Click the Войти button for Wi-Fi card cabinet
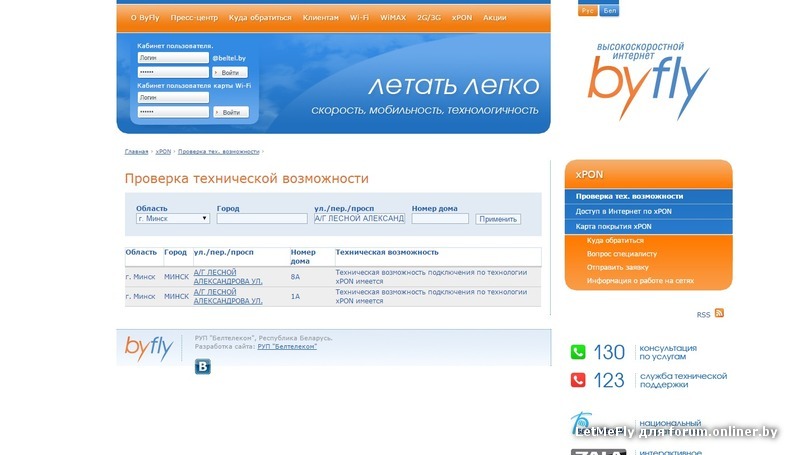This screenshot has height=455, width=800. [231, 112]
